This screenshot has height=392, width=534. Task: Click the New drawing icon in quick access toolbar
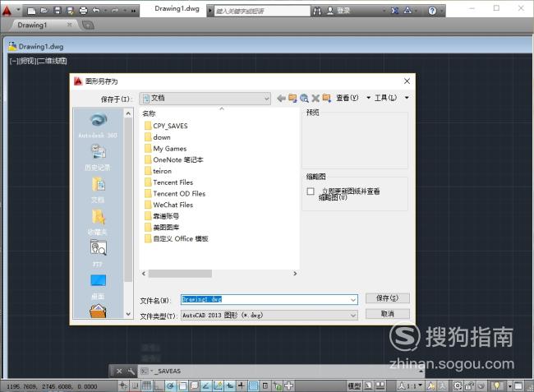(31, 11)
